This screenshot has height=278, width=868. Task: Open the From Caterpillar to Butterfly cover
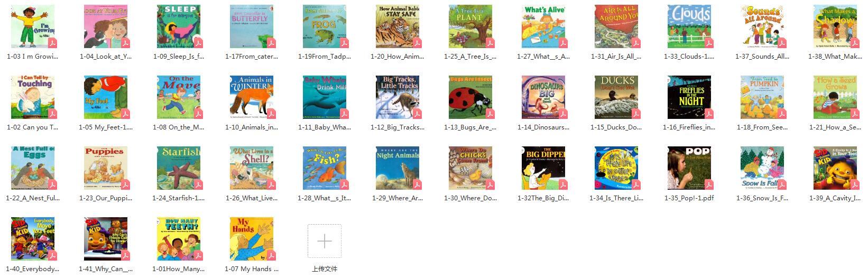click(x=252, y=26)
